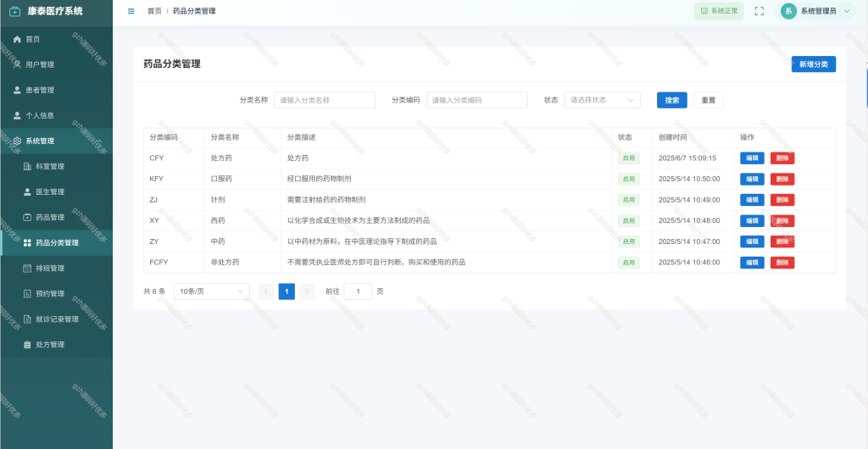Click the 新增分类 button
The image size is (868, 449).
coord(813,64)
